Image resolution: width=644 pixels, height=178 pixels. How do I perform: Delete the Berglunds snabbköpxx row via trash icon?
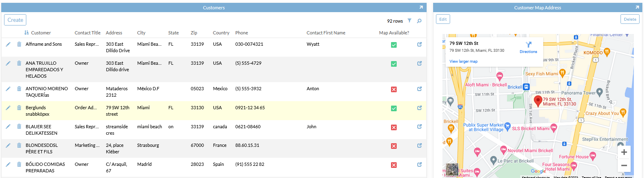pos(19,108)
